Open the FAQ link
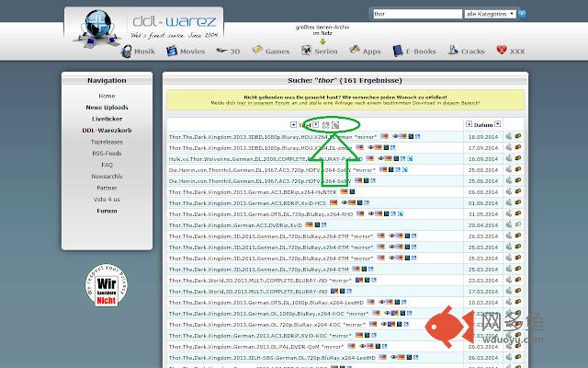This screenshot has height=368, width=588. [x=107, y=165]
